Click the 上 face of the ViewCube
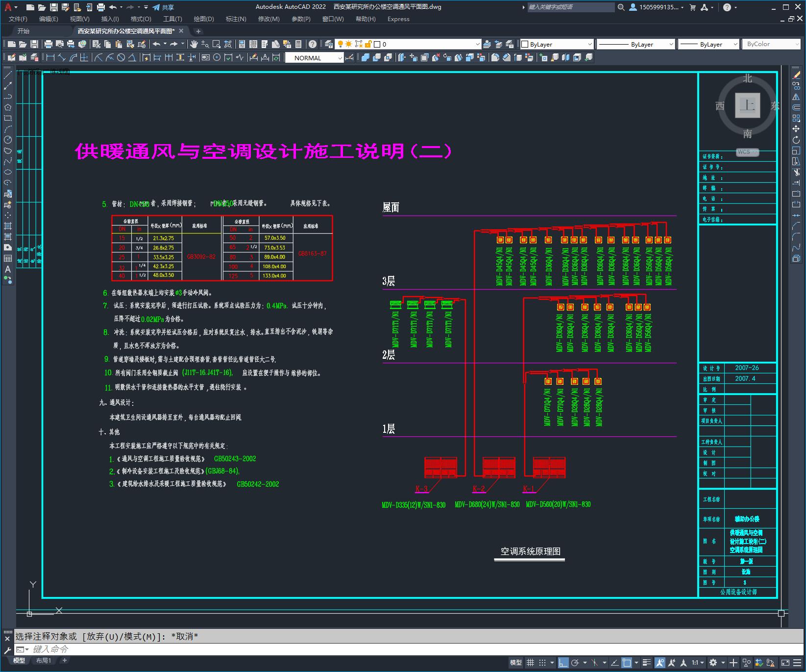Viewport: 806px width, 672px height. point(747,105)
